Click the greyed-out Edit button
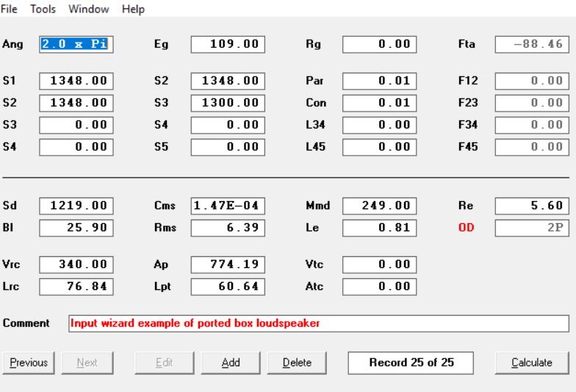The image size is (576, 392). [165, 363]
